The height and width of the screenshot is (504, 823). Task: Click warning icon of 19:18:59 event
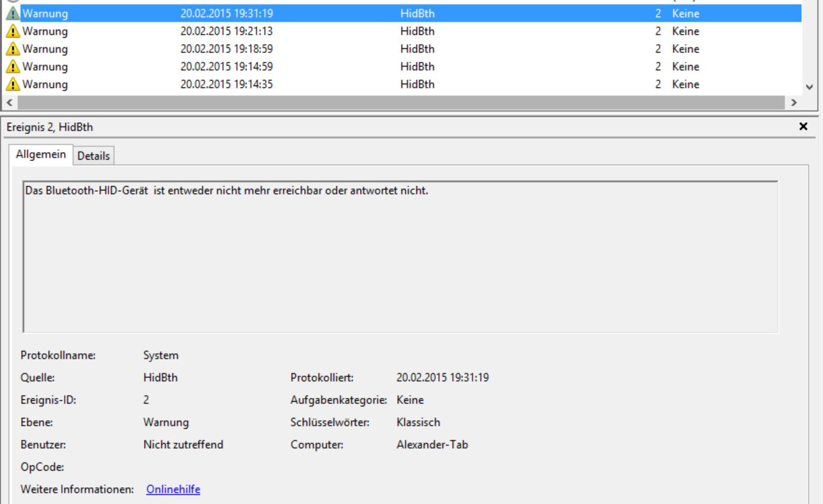[13, 49]
